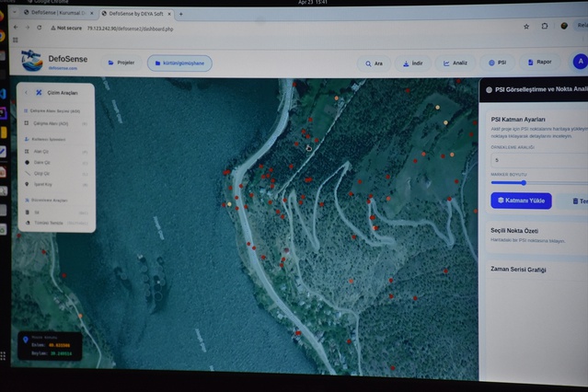
Task: Click the Enlem latitude value
Action: (x=59, y=345)
